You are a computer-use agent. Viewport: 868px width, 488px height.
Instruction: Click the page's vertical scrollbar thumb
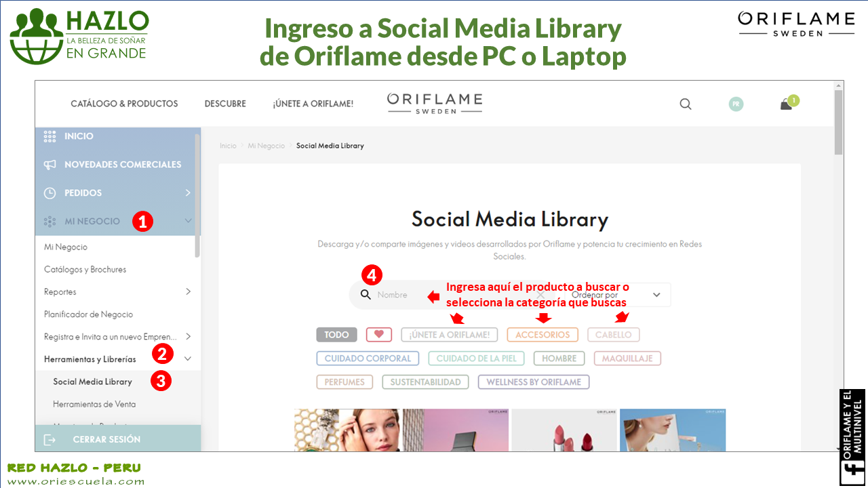[x=839, y=122]
